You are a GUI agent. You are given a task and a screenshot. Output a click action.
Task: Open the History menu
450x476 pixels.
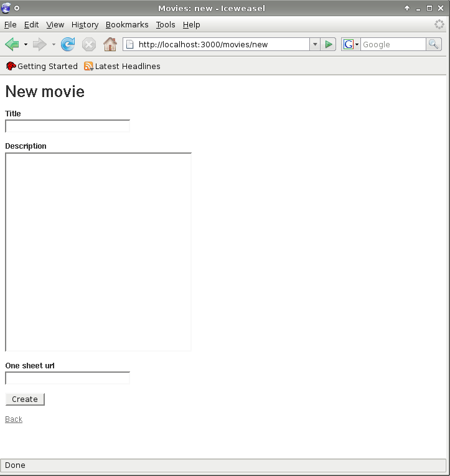point(85,25)
